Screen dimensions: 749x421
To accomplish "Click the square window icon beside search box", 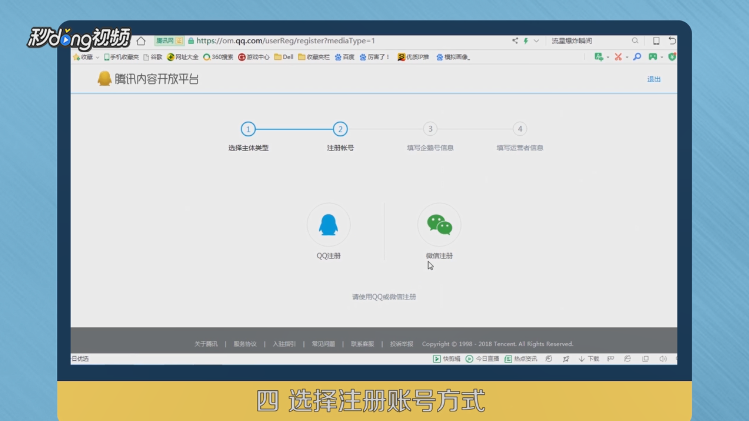I will coord(656,41).
